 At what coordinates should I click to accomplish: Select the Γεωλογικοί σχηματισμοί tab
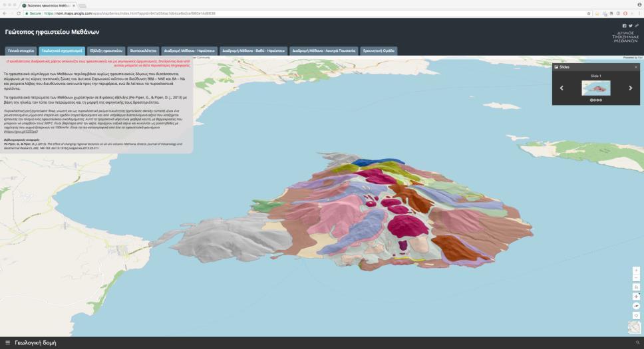62,51
